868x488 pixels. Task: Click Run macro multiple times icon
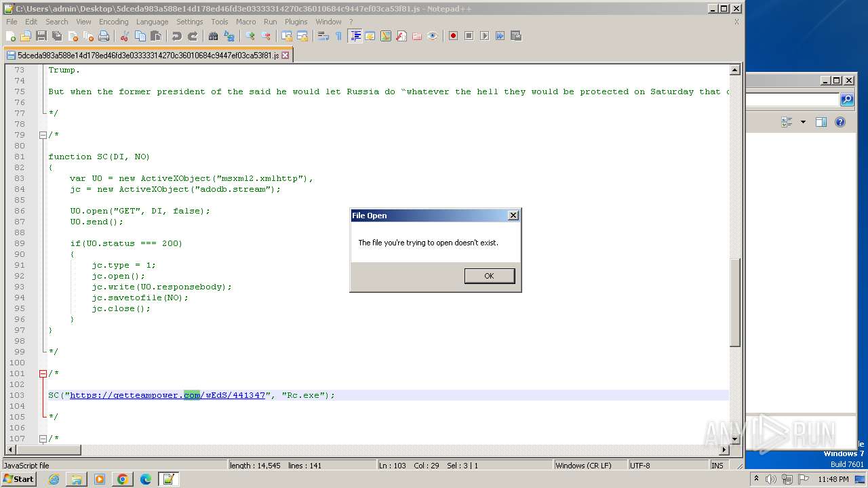pos(500,36)
